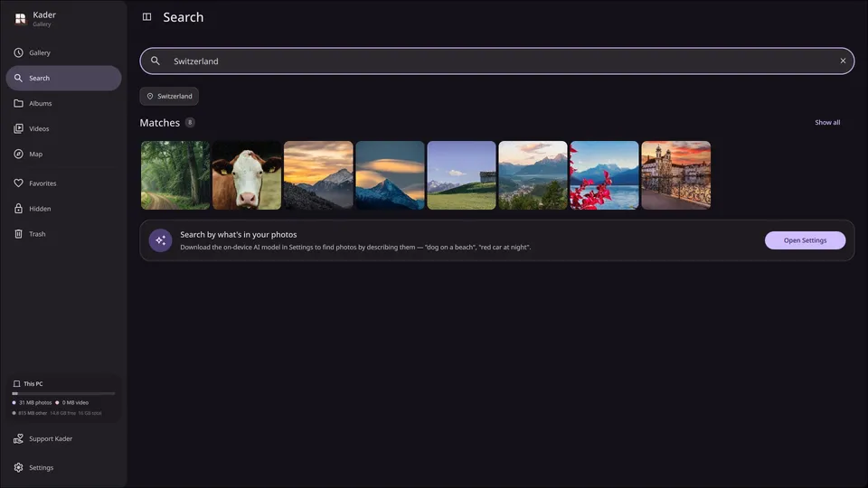Toggle the sidebar panel icon beside Search title

(x=146, y=17)
